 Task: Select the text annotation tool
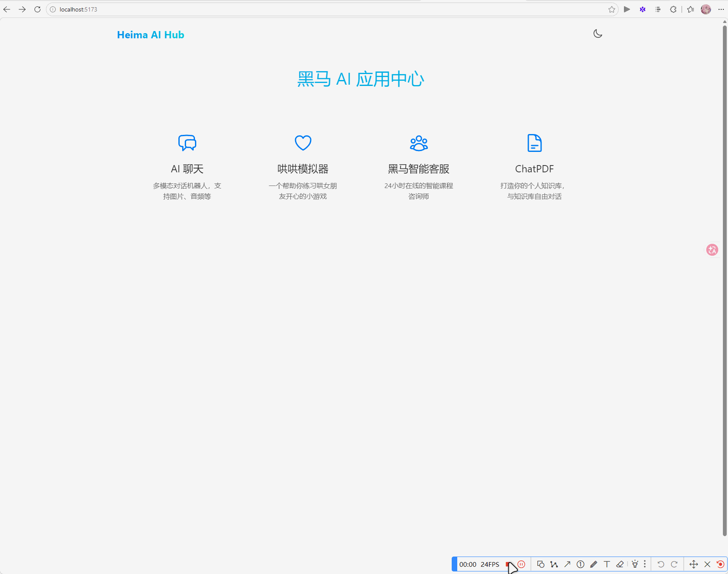coord(607,564)
